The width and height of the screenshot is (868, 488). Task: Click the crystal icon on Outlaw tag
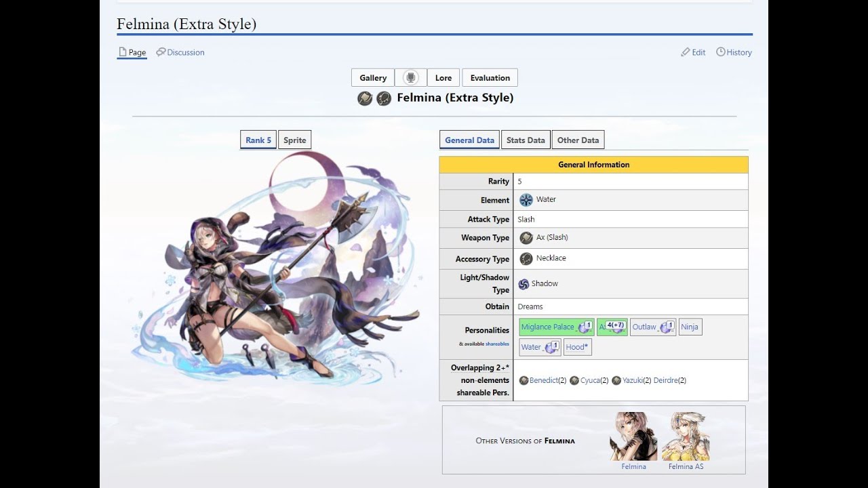point(666,327)
